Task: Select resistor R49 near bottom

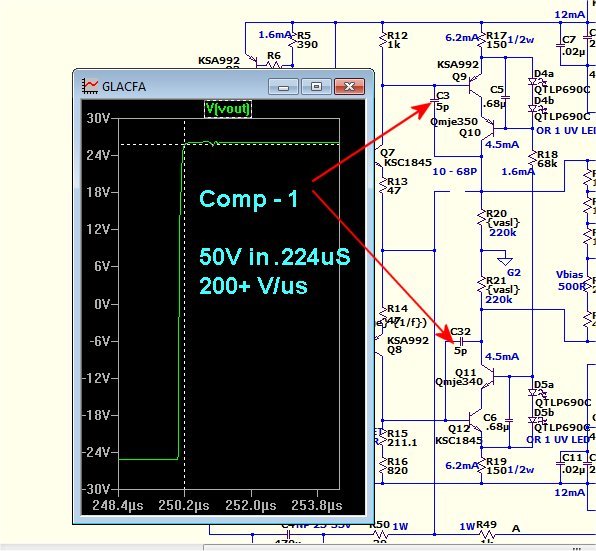Action: [487, 535]
